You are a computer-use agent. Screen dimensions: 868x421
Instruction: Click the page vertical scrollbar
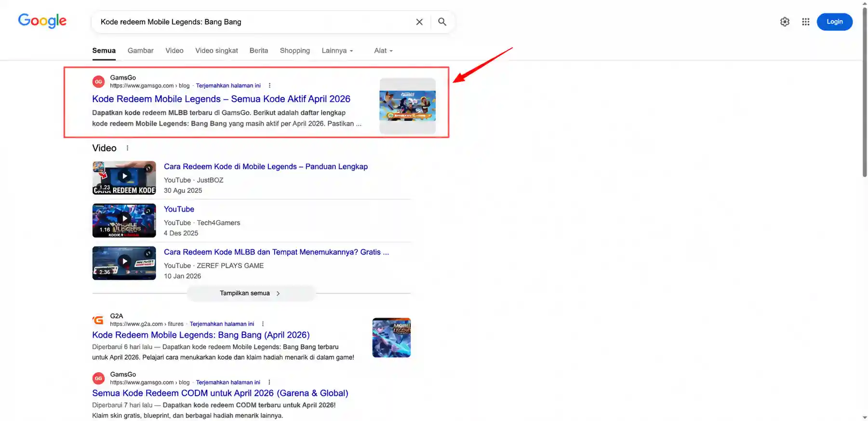(x=865, y=92)
